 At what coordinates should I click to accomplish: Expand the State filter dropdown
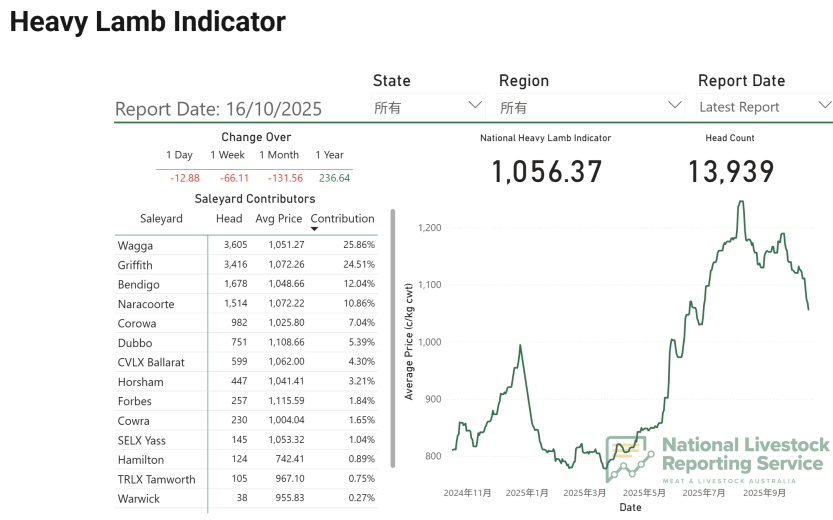coord(429,106)
